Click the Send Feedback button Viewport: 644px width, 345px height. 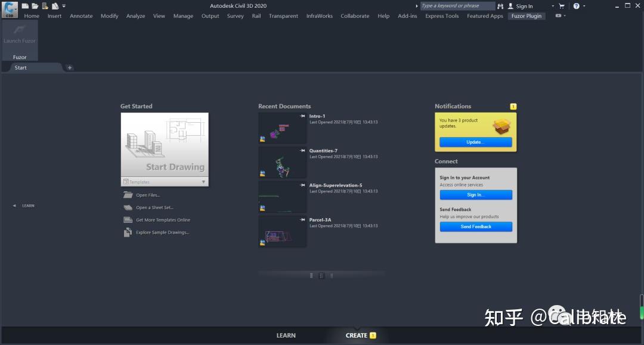pos(476,226)
